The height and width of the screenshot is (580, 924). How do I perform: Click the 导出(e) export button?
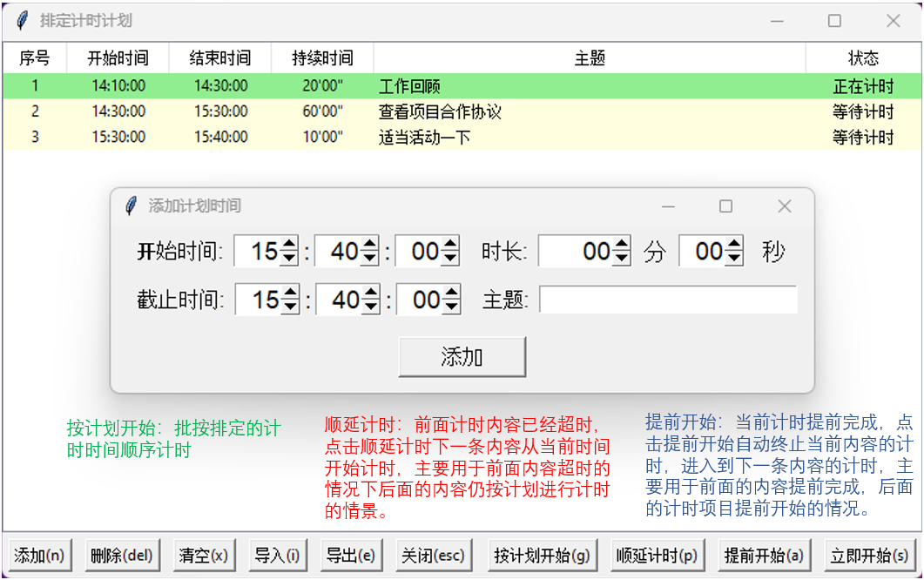point(350,556)
